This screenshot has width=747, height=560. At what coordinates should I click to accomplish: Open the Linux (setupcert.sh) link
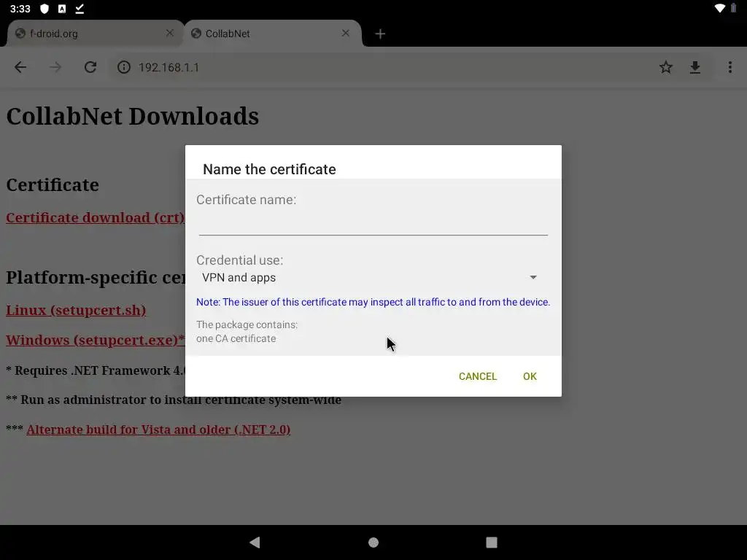76,310
